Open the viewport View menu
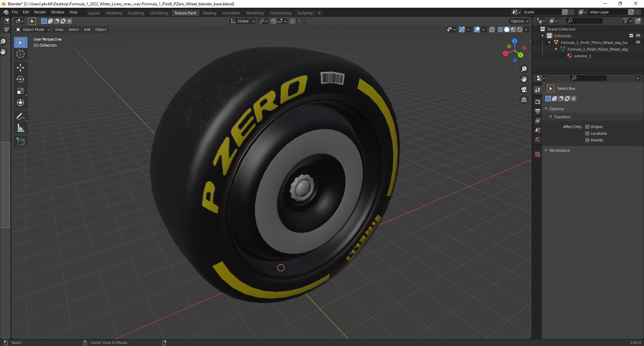The height and width of the screenshot is (346, 644). click(59, 30)
